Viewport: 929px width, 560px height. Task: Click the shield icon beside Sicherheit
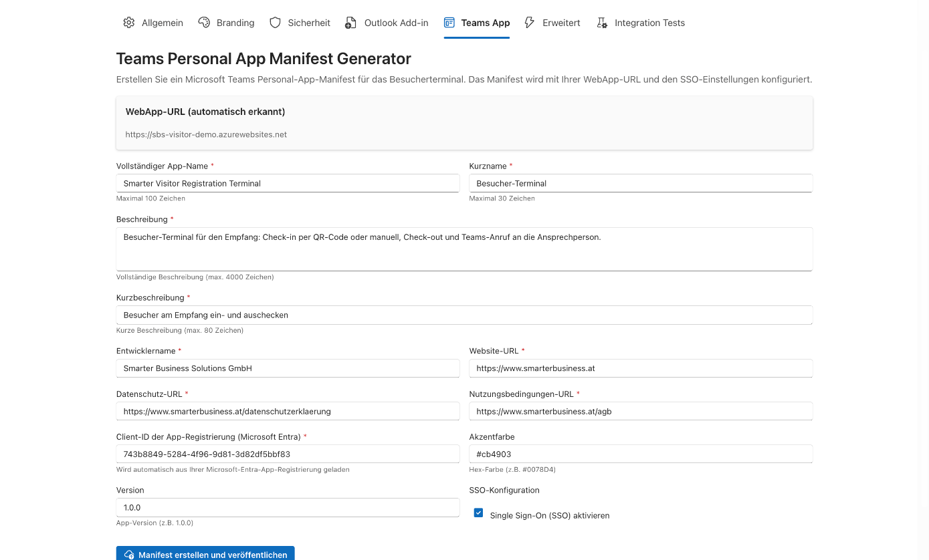tap(275, 23)
